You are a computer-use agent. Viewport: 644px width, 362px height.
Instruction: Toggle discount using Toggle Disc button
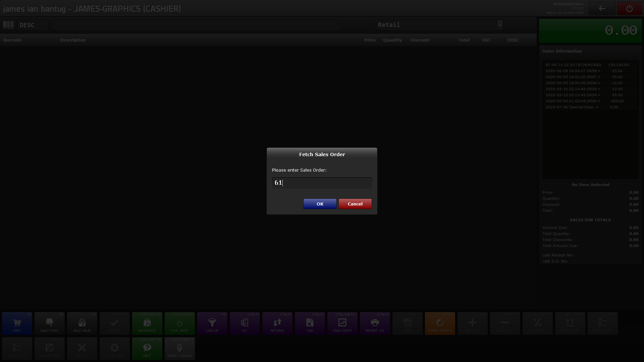click(17, 349)
